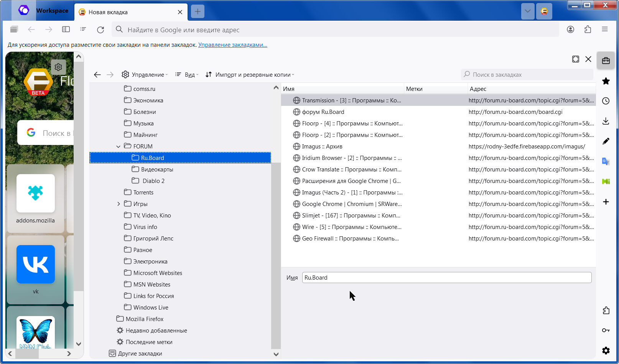Sort bookmarks by Метки column
The image size is (619, 364).
(x=436, y=89)
